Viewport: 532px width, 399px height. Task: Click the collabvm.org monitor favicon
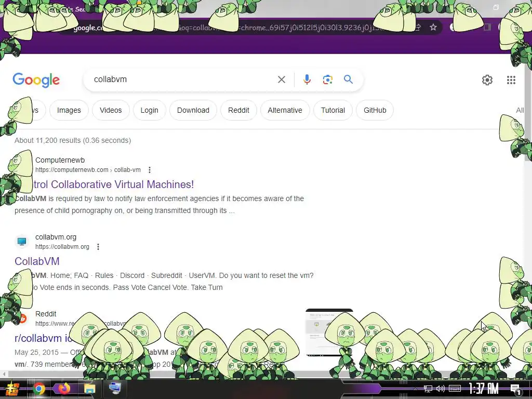click(22, 242)
